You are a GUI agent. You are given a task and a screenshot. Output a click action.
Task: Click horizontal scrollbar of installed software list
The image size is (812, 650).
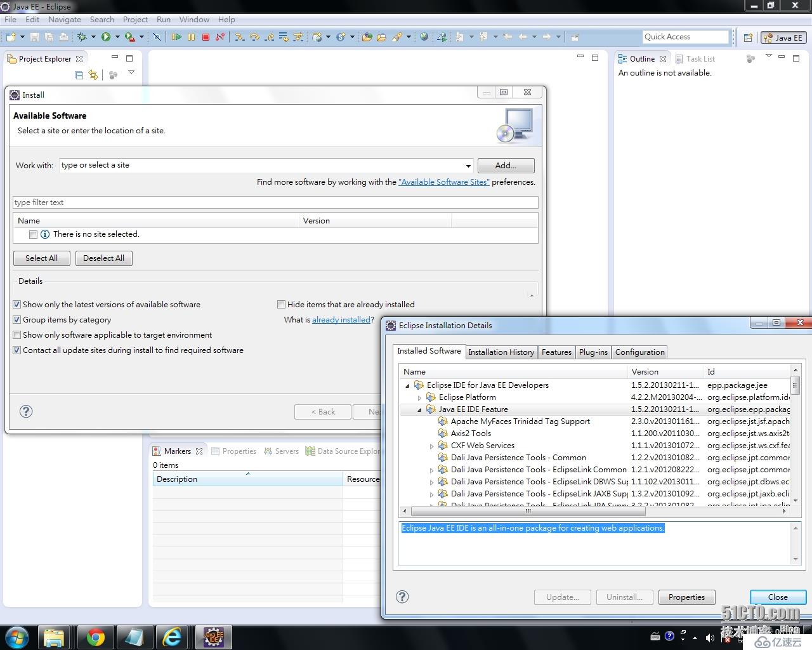(528, 511)
